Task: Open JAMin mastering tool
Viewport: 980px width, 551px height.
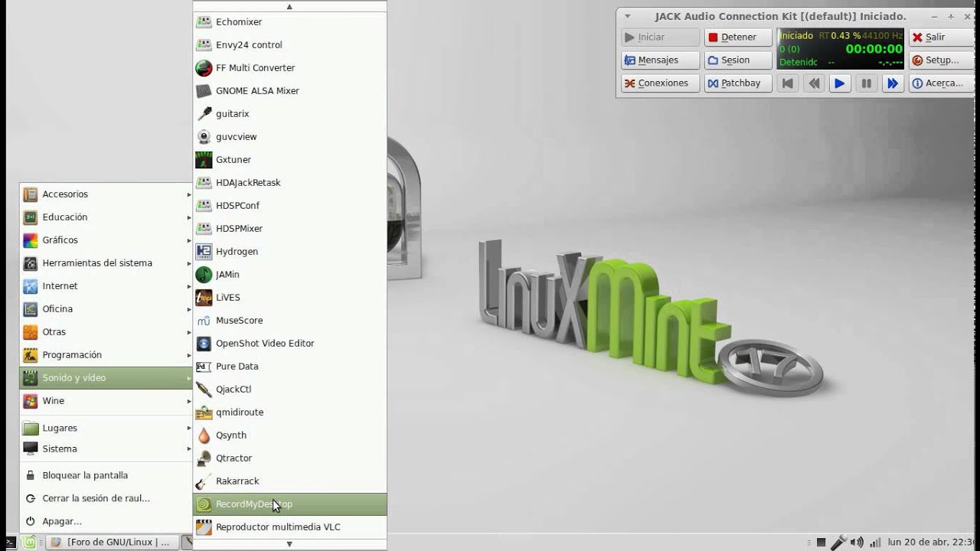Action: 289,275
